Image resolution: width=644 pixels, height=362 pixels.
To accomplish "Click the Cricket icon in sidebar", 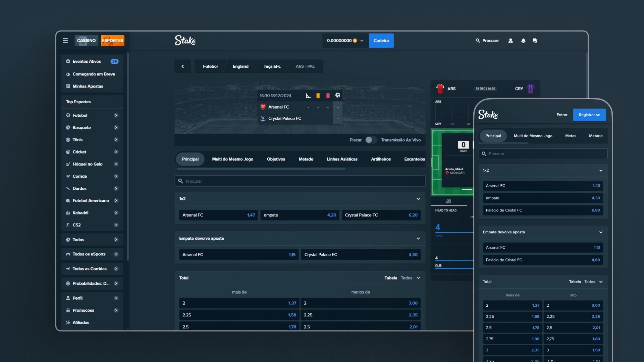I will point(68,152).
